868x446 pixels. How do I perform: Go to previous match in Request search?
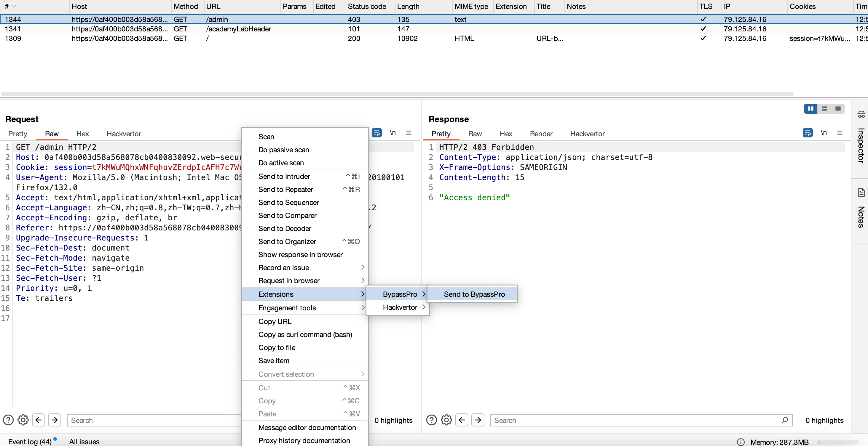point(39,420)
